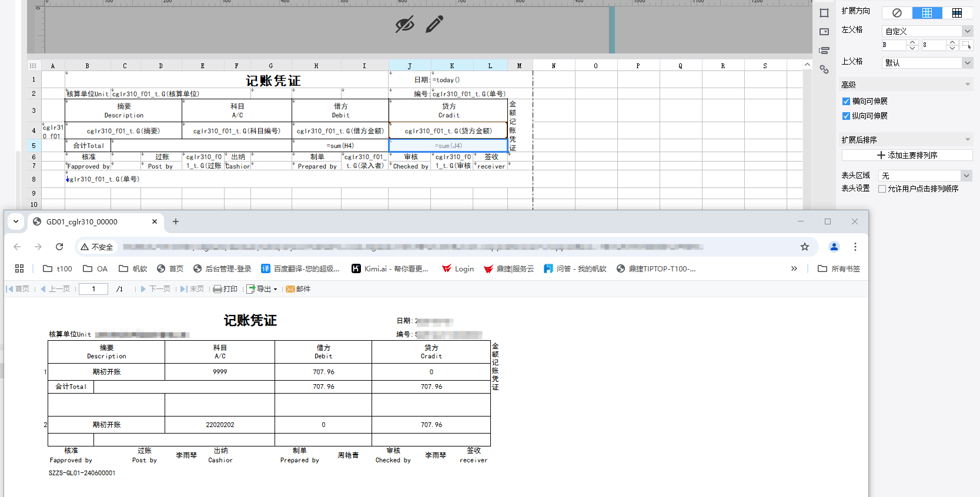Select the =sum(H4) cell
This screenshot has width=980, height=497.
(340, 145)
